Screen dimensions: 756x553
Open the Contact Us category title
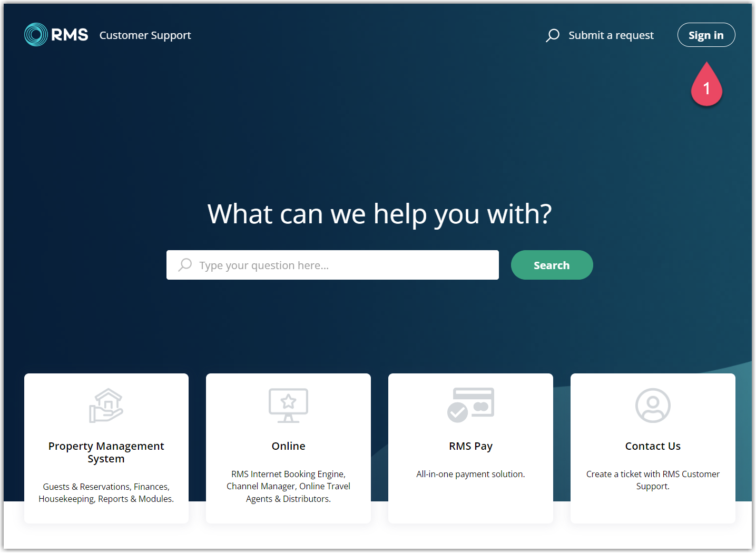tap(653, 446)
